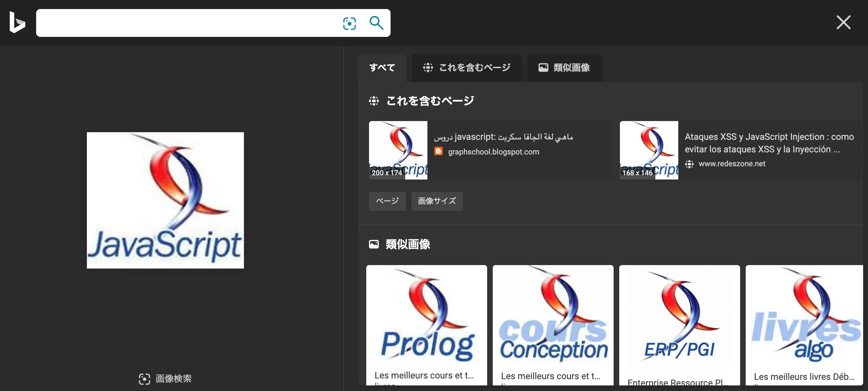The height and width of the screenshot is (391, 868).
Task: Click caption under cours Conception image
Action: tap(550, 376)
